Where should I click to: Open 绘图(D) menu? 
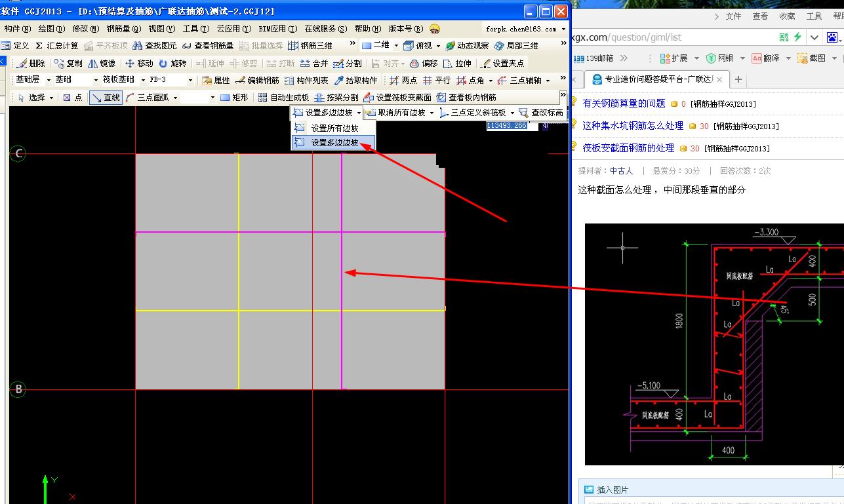51,29
